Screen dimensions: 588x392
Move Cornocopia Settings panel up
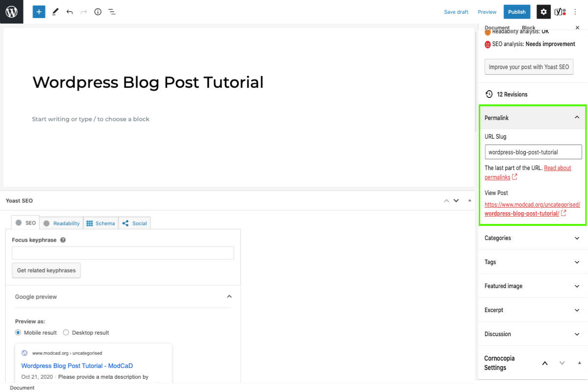(x=544, y=363)
